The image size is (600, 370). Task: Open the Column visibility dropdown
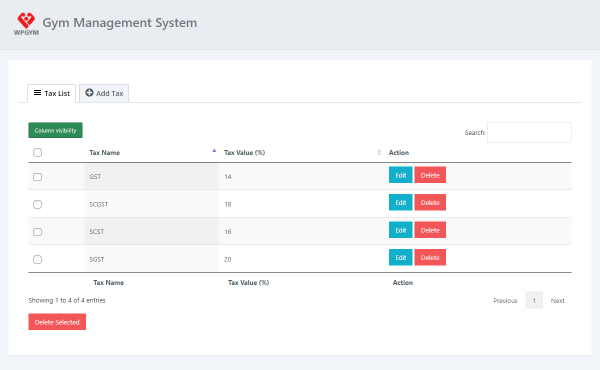[x=55, y=130]
